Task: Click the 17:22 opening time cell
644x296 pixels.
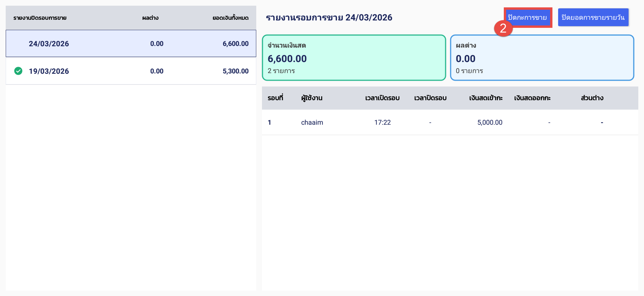Action: tap(382, 122)
